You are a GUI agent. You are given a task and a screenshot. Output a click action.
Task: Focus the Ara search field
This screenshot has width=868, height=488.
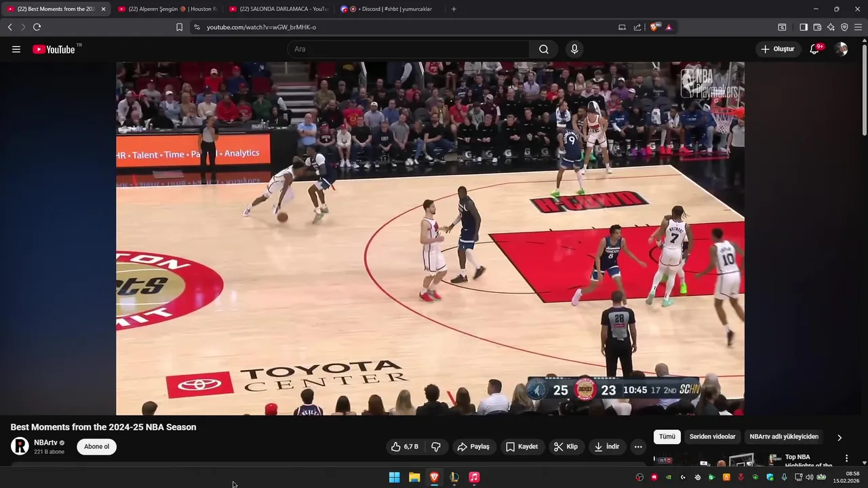(408, 49)
